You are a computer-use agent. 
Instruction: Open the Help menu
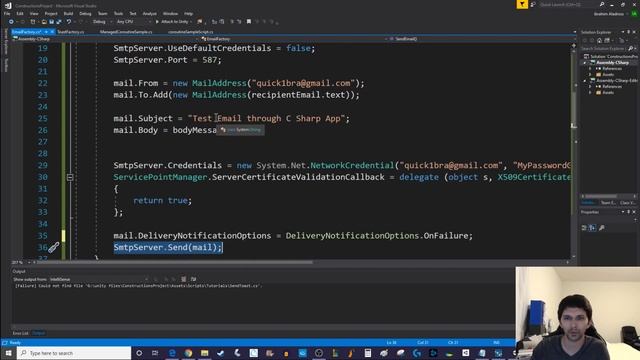188,13
